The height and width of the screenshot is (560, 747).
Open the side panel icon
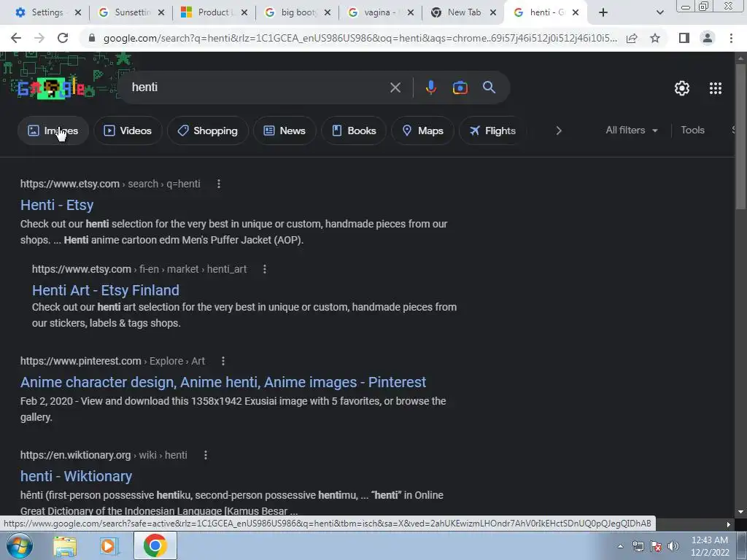click(x=684, y=38)
